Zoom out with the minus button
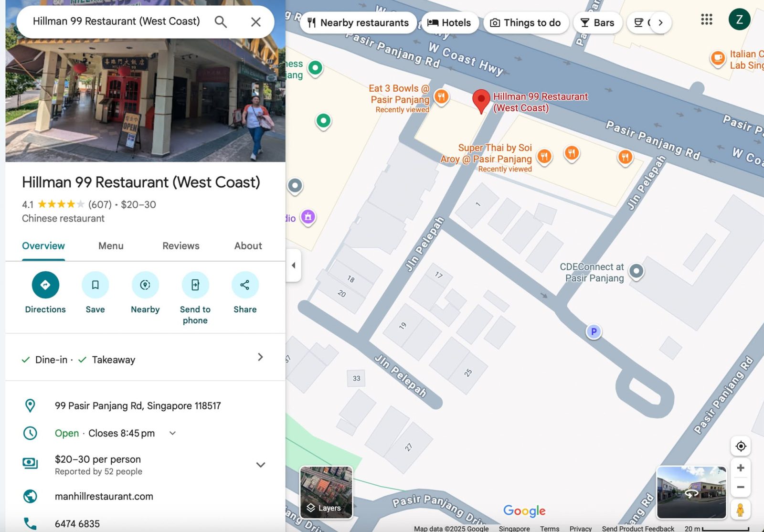The image size is (764, 532). click(741, 487)
